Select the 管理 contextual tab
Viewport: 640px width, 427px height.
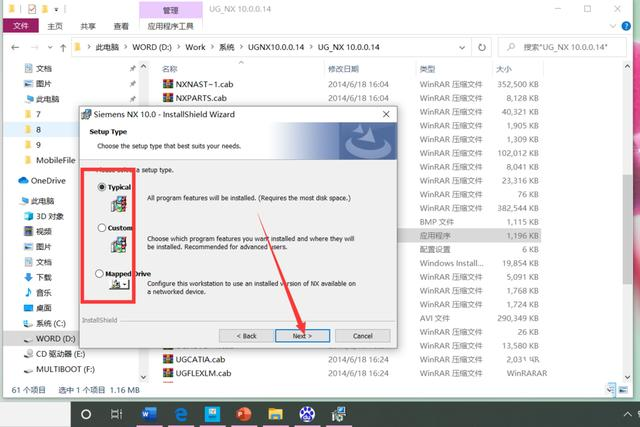171,10
